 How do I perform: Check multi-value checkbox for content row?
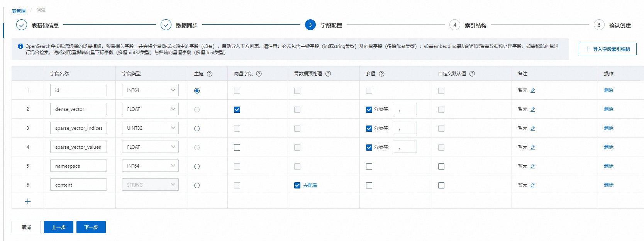(369, 185)
